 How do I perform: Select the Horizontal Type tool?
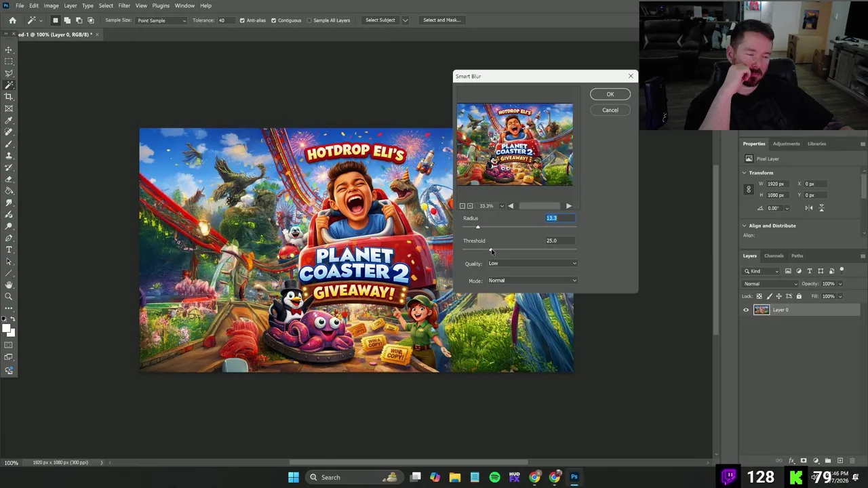tap(9, 249)
